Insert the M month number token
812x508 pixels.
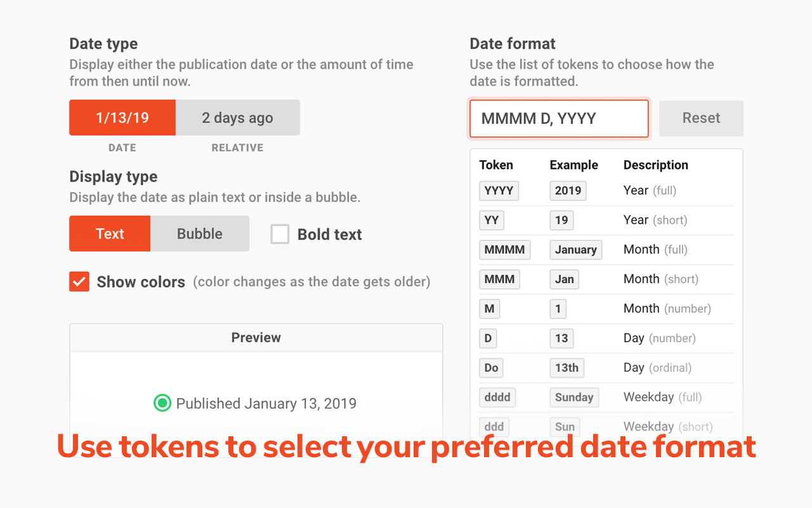(x=489, y=309)
